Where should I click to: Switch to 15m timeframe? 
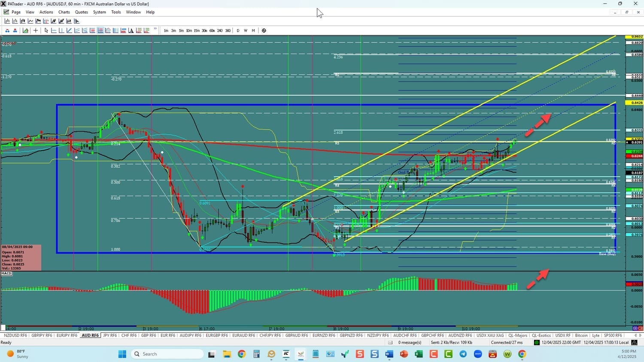click(x=197, y=30)
